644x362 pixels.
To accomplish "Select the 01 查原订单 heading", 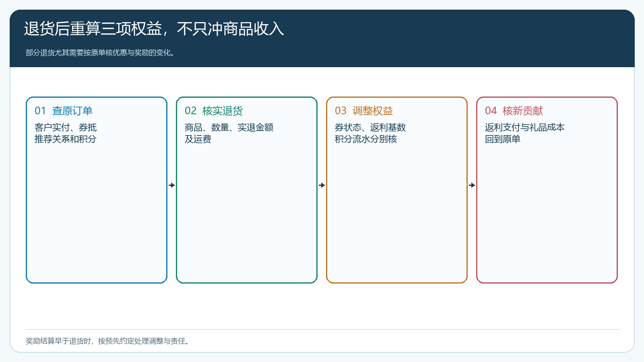I will coord(64,111).
